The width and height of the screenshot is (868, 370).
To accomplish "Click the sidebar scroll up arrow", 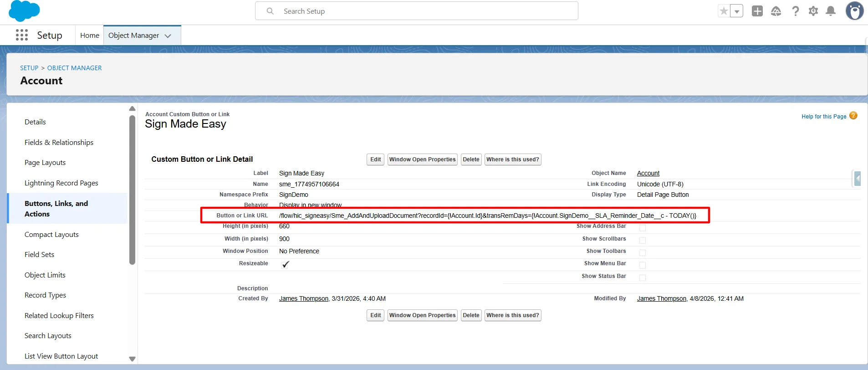I will click(x=132, y=108).
